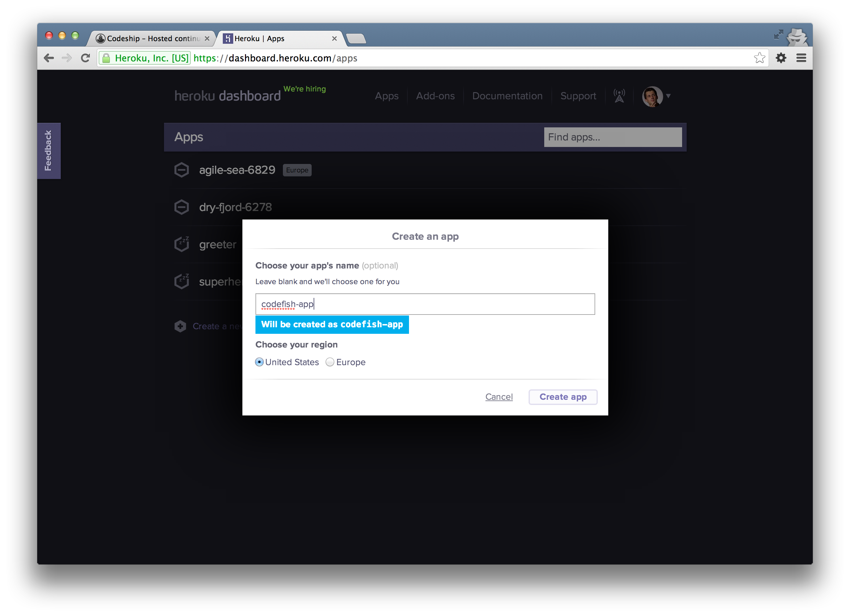
Task: Click the Heroku status broadcast tower icon
Action: 619,96
